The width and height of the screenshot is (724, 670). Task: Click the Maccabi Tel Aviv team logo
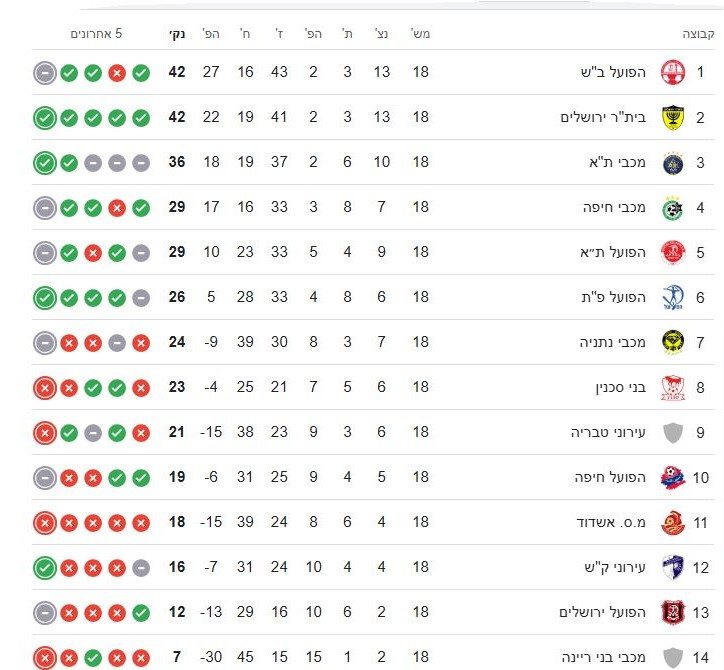pyautogui.click(x=673, y=163)
